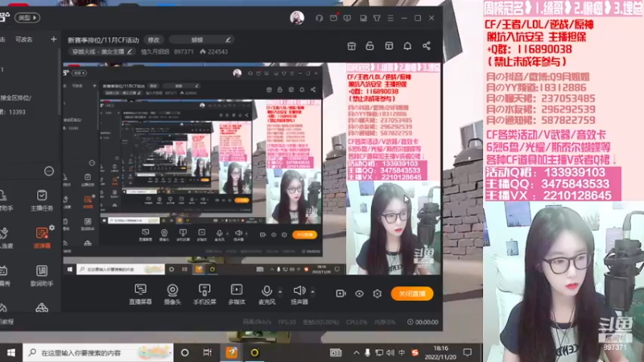Click the 00:00:00 stream timer
The width and height of the screenshot is (644, 362).
pyautogui.click(x=423, y=323)
